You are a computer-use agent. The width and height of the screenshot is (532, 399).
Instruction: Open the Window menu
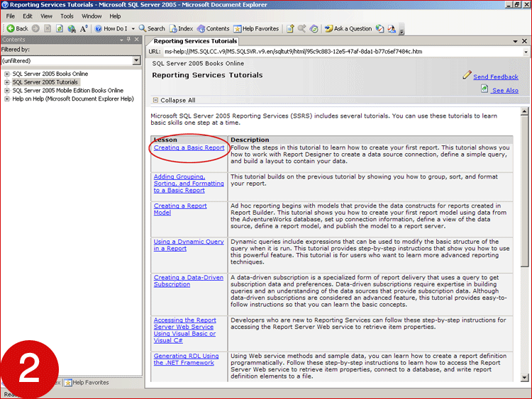coord(92,16)
